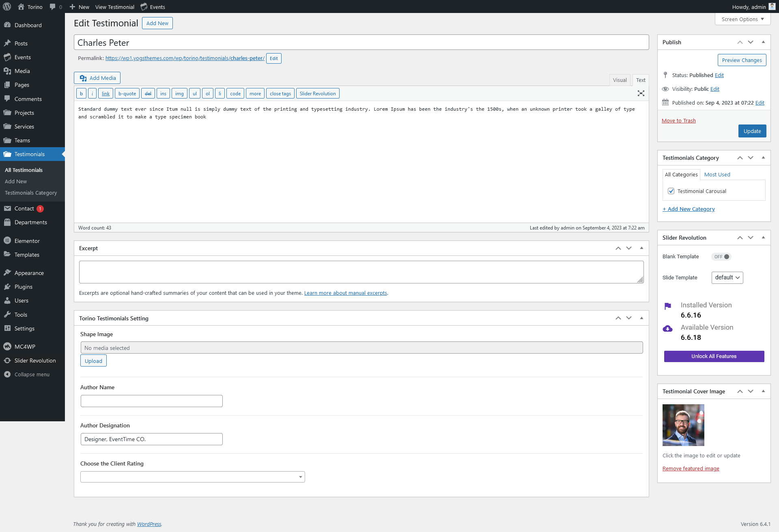Viewport: 779px width, 532px height.
Task: Click the Plugins sidebar icon
Action: click(x=7, y=287)
